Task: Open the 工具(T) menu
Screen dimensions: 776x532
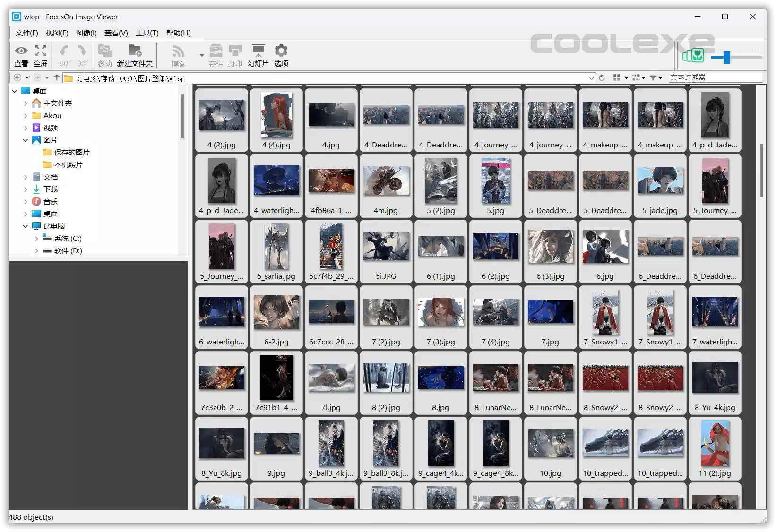Action: click(147, 33)
